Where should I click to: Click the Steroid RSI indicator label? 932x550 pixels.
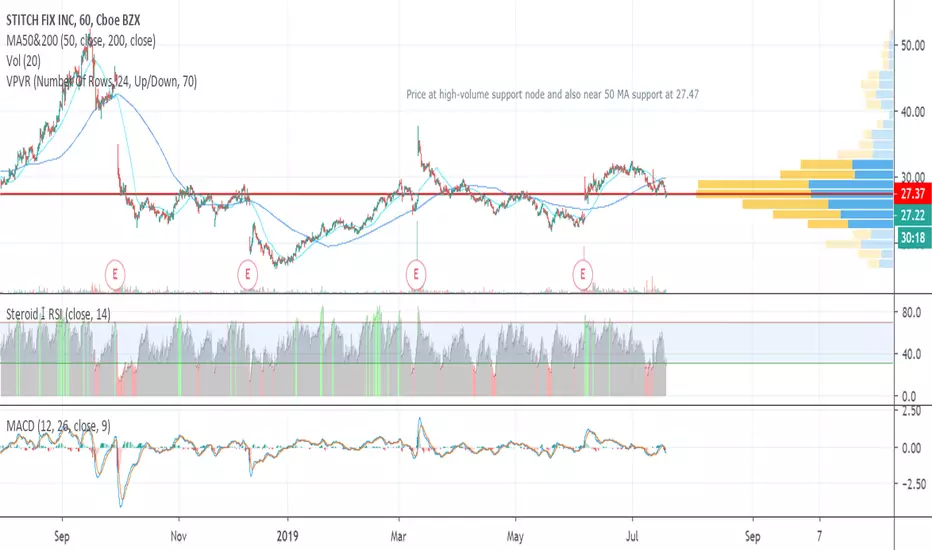(58, 314)
